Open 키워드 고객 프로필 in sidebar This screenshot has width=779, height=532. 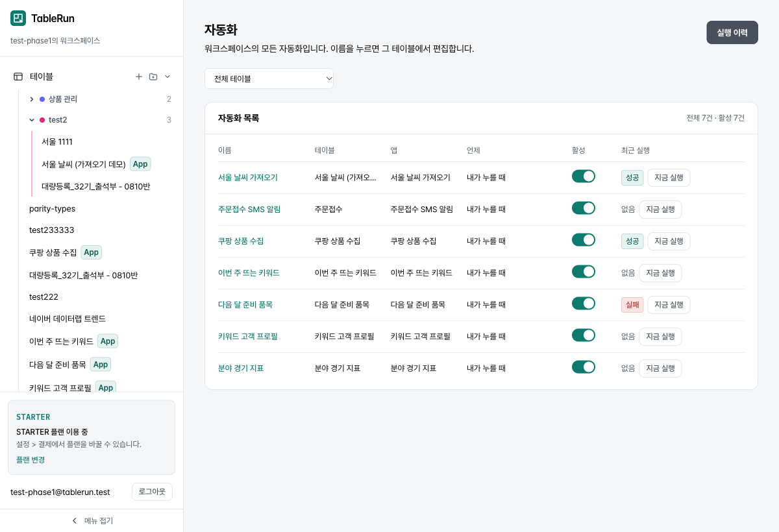[x=60, y=388]
